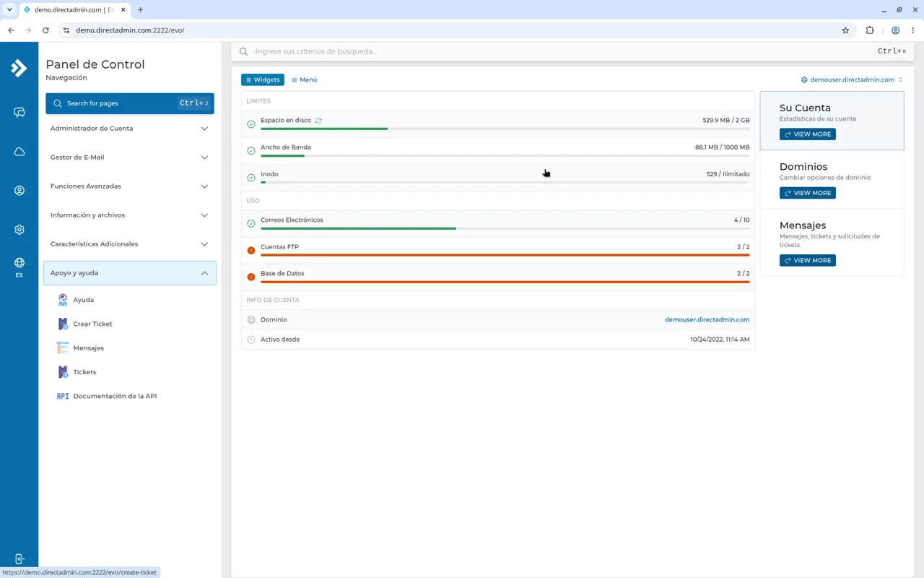Viewport: 924px width, 578px height.
Task: Click the Ayuda icon in navigation
Action: 63,300
